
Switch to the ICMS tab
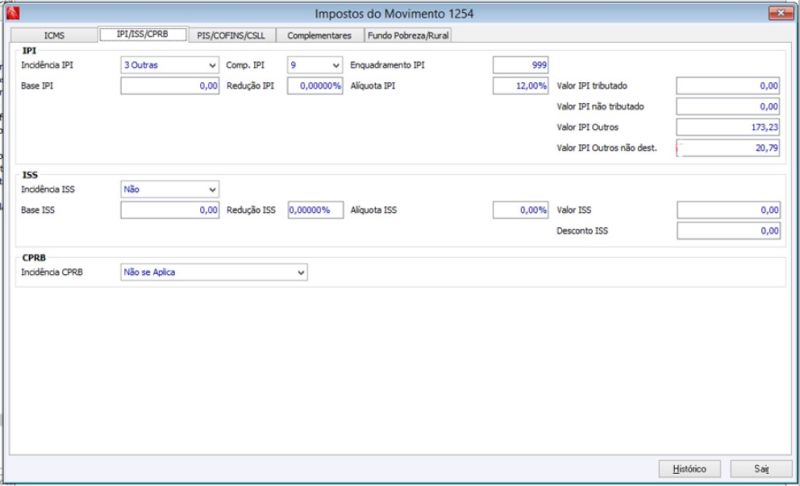54,35
